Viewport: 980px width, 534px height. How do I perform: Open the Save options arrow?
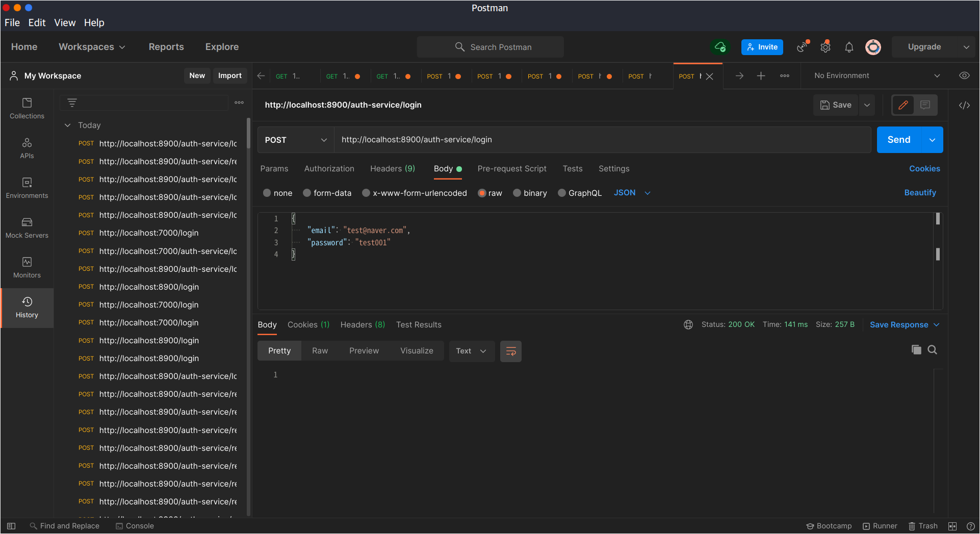pos(867,105)
